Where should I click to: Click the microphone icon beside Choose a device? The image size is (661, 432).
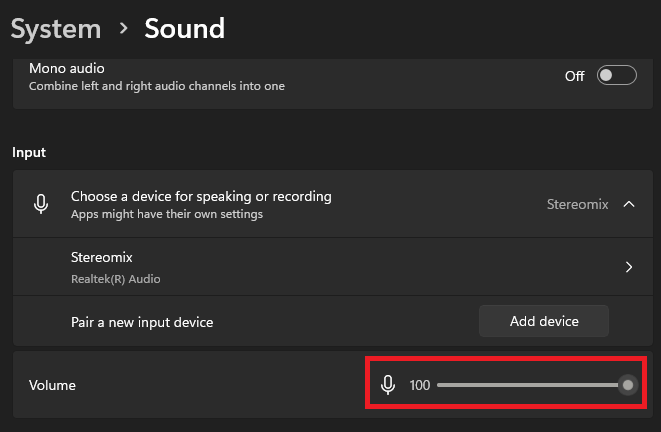[x=41, y=204]
